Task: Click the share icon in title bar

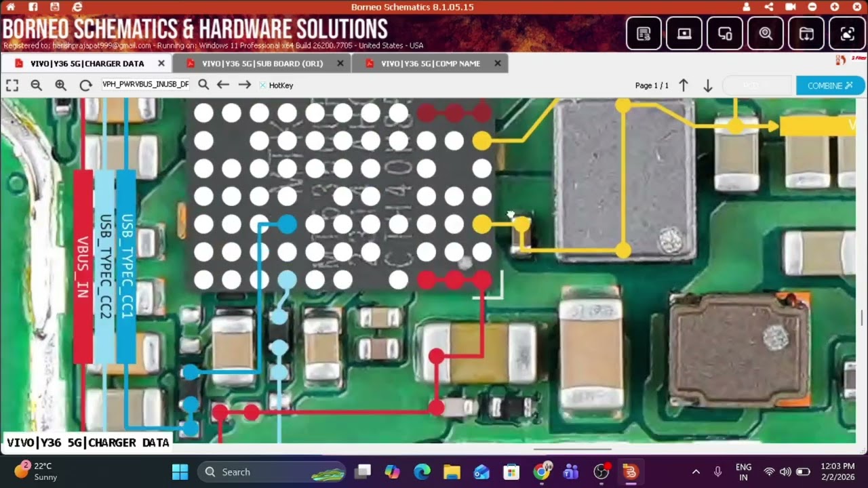Action: [768, 7]
